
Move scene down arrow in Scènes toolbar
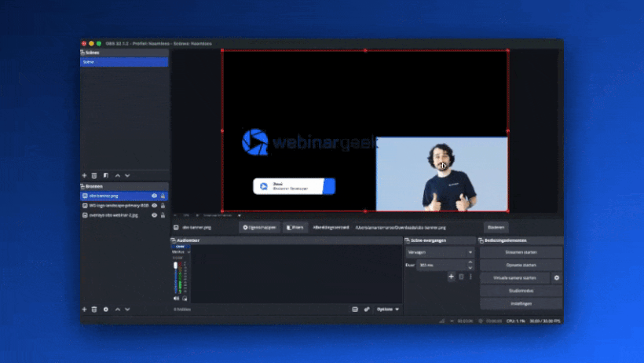[x=127, y=175]
